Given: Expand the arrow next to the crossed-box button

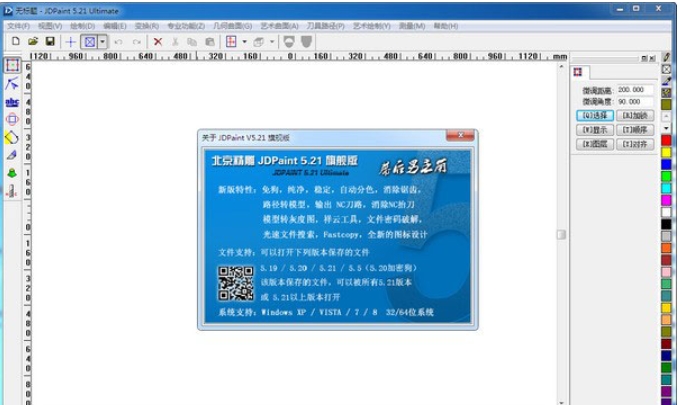Looking at the screenshot, I should point(103,42).
